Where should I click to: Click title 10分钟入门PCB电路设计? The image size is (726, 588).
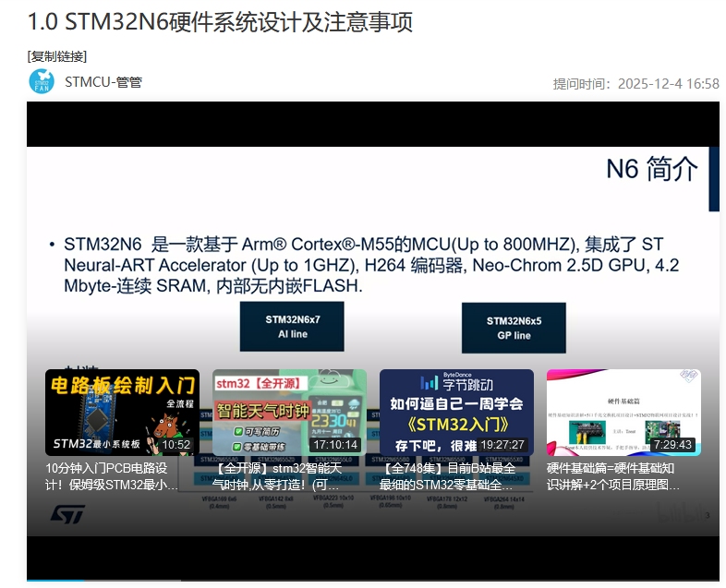(112, 476)
